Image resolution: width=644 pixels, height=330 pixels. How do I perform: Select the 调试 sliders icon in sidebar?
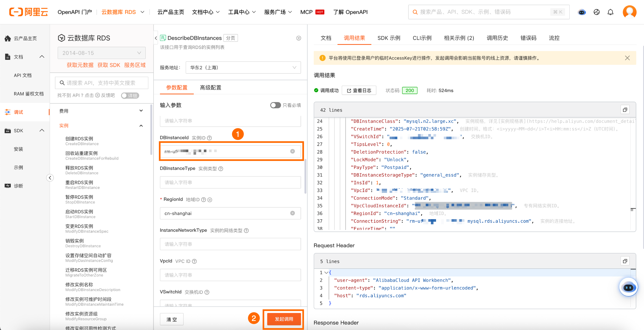pyautogui.click(x=8, y=112)
